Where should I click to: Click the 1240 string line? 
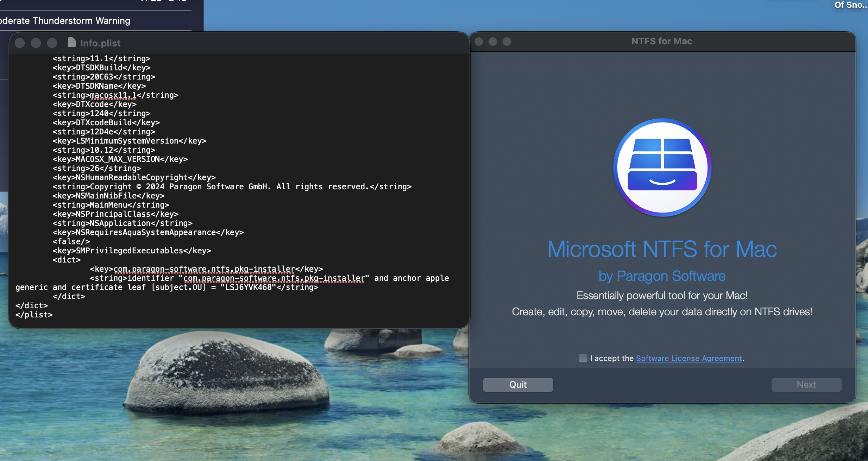click(101, 113)
